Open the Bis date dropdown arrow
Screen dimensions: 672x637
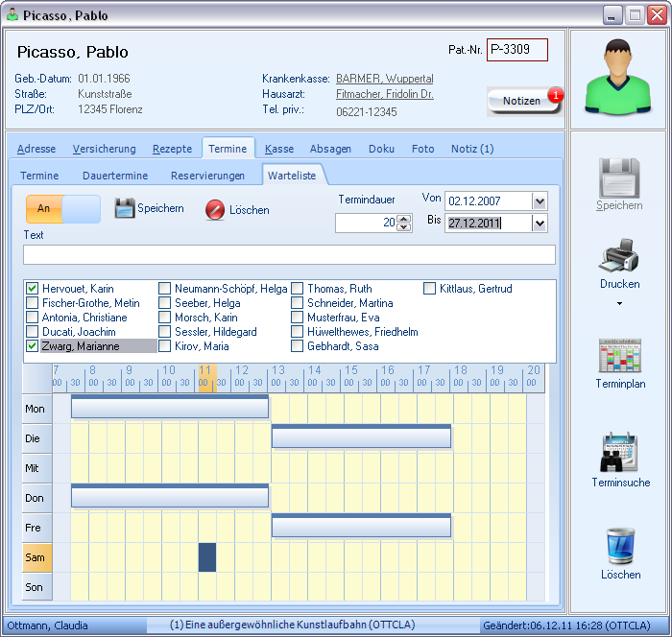click(540, 223)
